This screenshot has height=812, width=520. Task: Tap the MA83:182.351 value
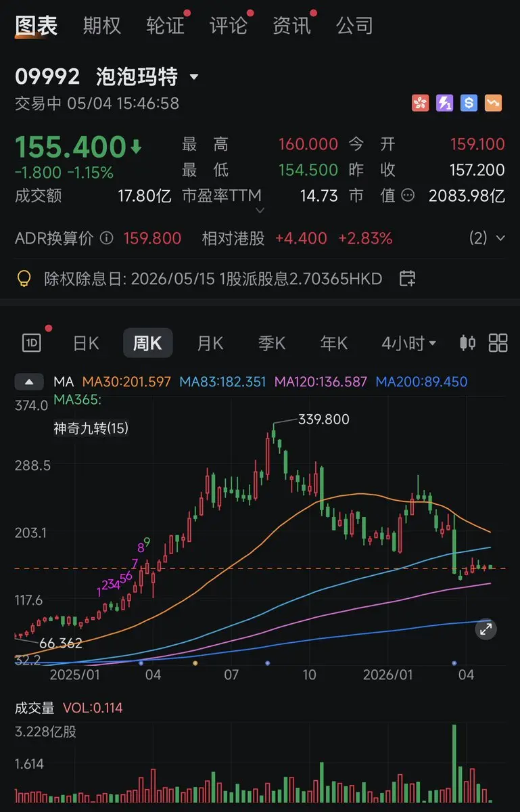[222, 382]
